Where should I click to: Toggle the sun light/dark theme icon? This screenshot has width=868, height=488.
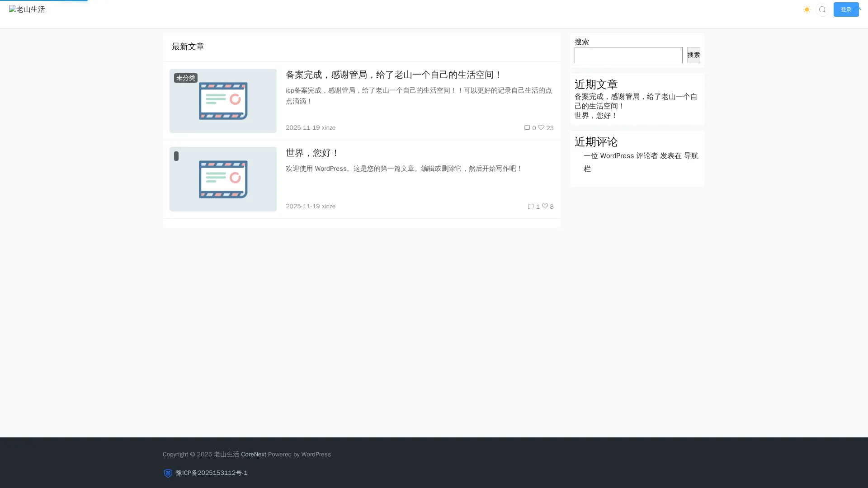(x=807, y=9)
